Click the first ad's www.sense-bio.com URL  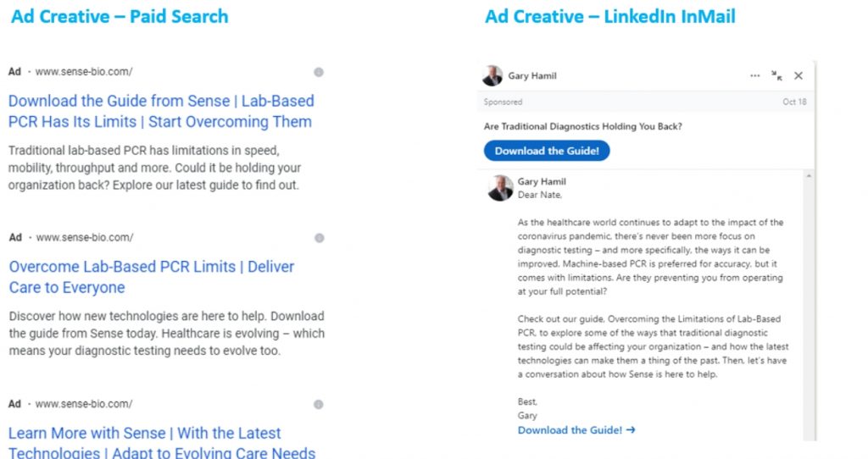84,72
